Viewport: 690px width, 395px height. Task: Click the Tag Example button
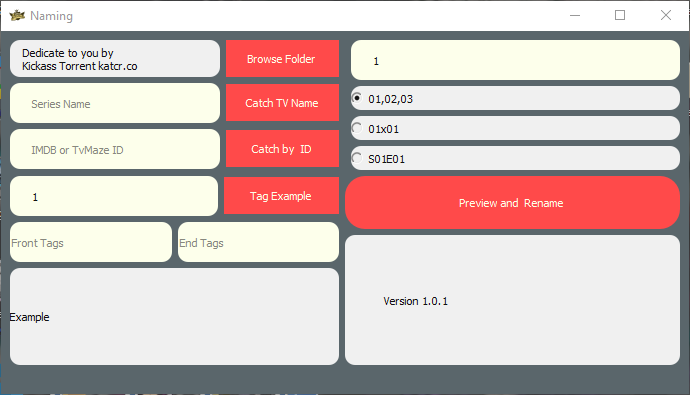pos(281,196)
